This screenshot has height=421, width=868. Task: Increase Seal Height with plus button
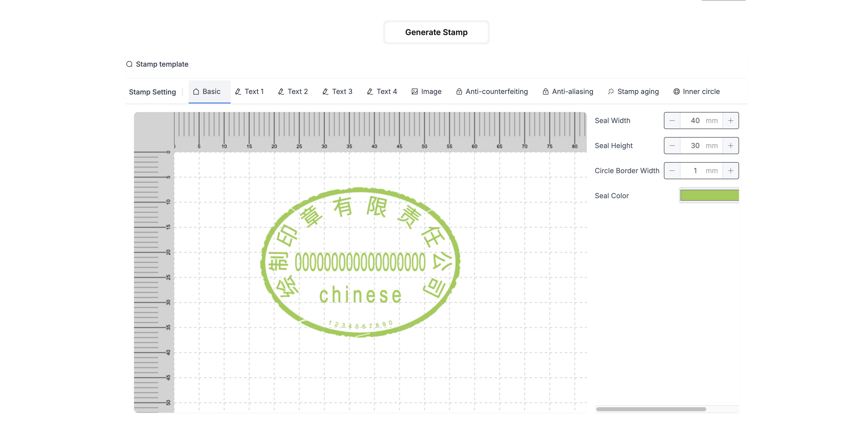730,146
